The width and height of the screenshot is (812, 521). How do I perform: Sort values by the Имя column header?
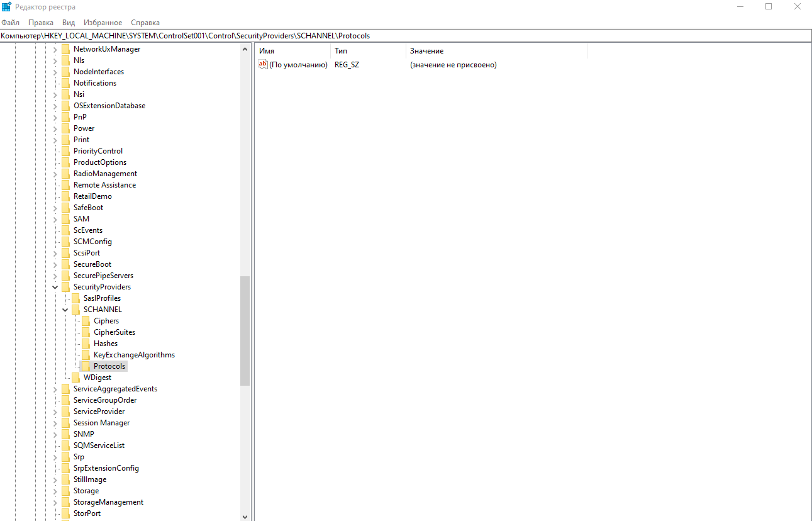tap(293, 51)
